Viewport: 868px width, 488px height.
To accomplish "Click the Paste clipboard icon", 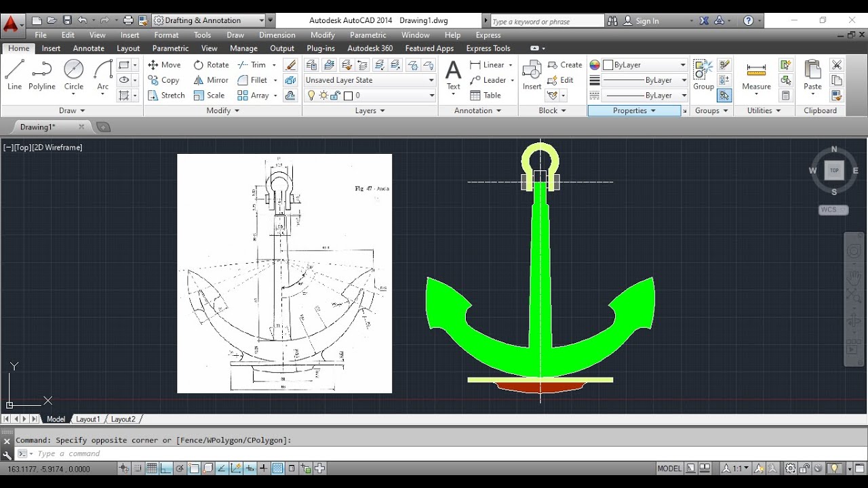I will pyautogui.click(x=812, y=75).
